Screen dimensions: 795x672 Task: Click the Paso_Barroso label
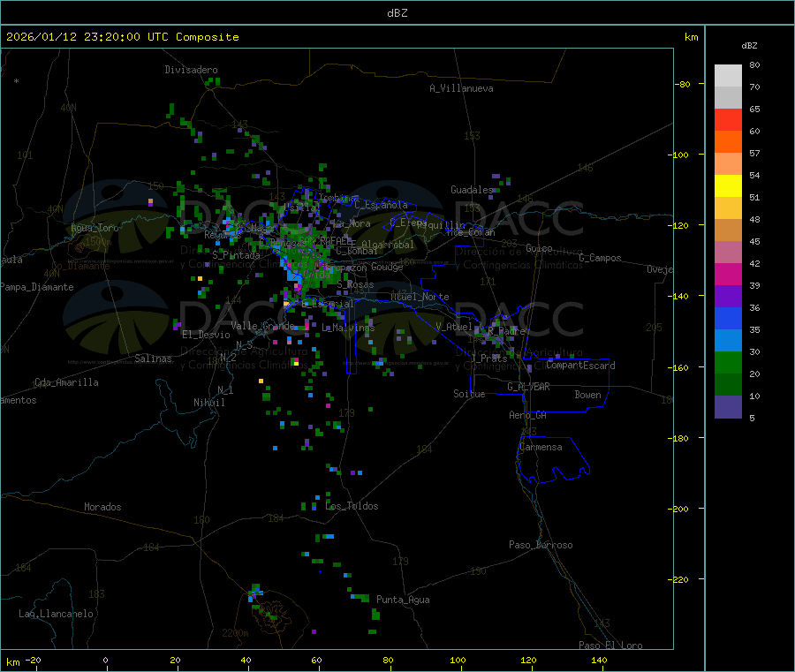click(x=541, y=545)
